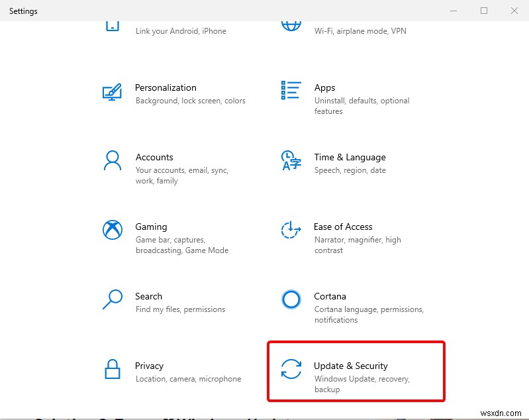Select the Gaming category title
Viewport: 529px width, 420px height.
point(151,227)
